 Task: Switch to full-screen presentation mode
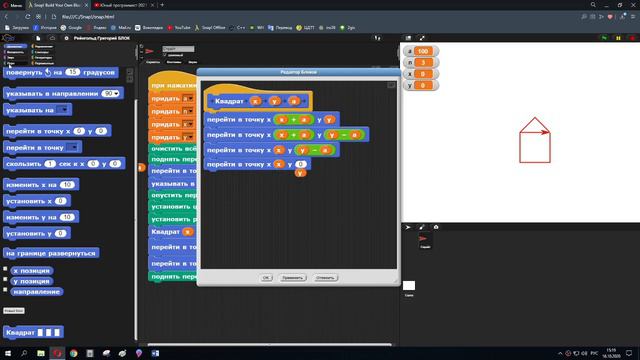tap(422, 38)
